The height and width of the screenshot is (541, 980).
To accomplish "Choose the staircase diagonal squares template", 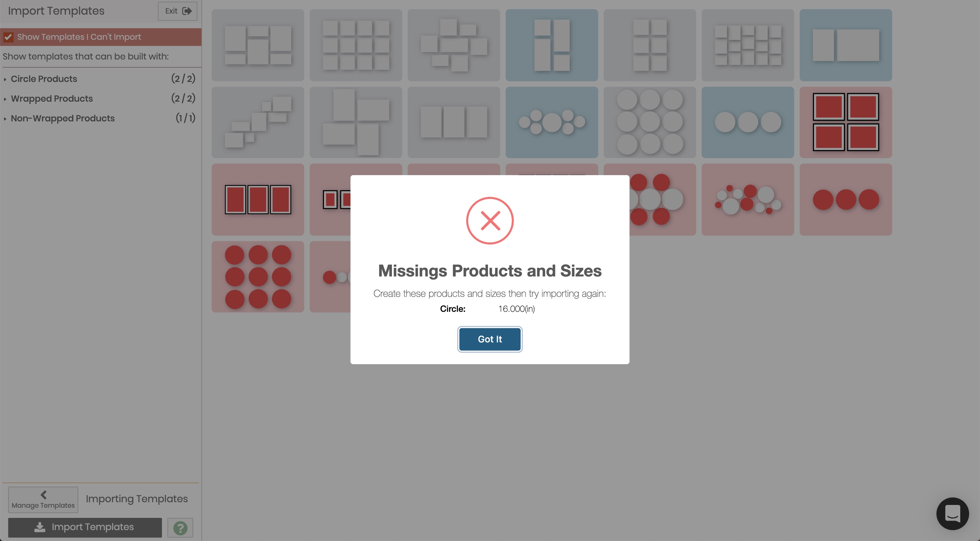I will (x=258, y=122).
